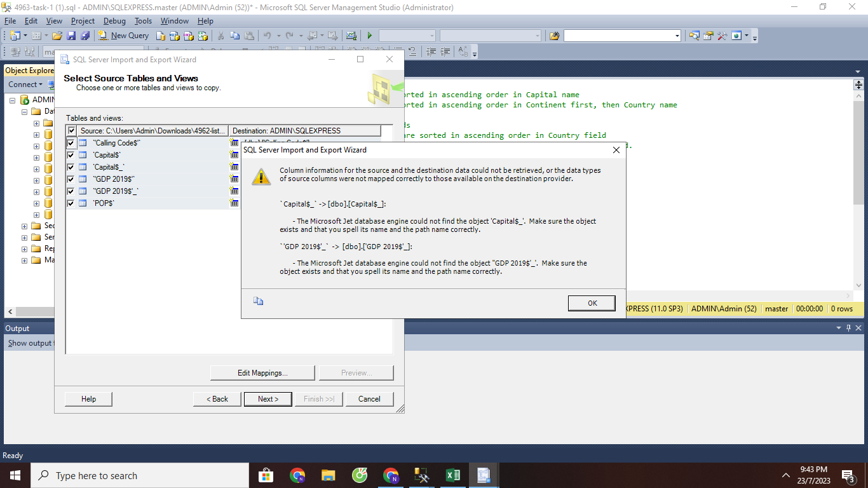Open the Edit menu

click(31, 21)
